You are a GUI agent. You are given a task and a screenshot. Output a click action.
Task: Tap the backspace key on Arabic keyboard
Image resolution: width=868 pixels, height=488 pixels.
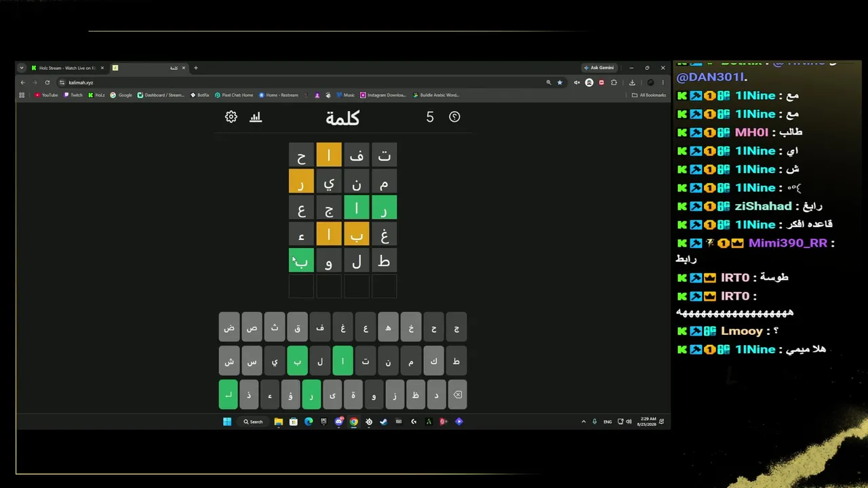coord(458,394)
